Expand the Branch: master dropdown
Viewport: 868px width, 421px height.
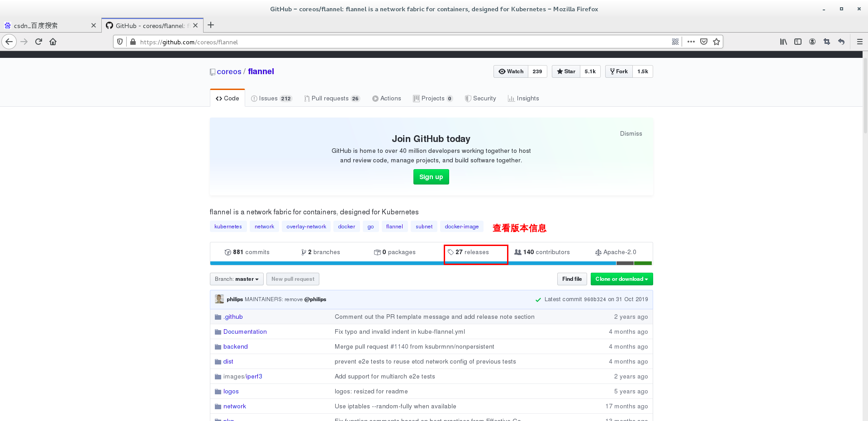pyautogui.click(x=237, y=279)
